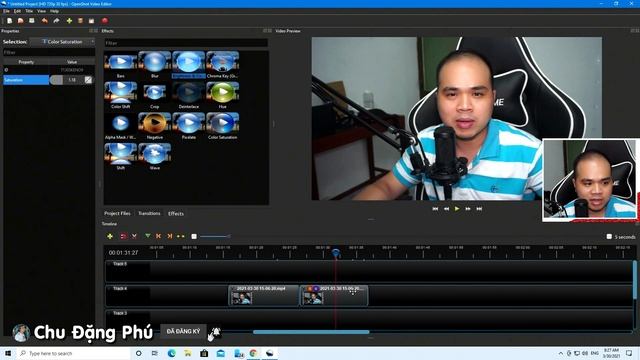Open the File menu
The height and width of the screenshot is (360, 640).
point(6,11)
